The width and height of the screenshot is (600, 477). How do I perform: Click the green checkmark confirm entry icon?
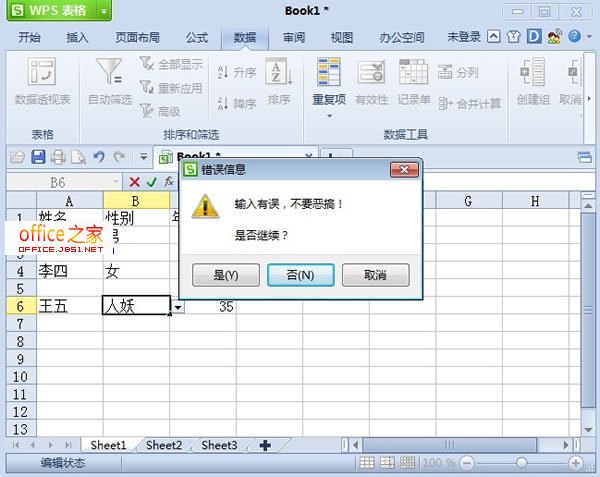tap(152, 182)
